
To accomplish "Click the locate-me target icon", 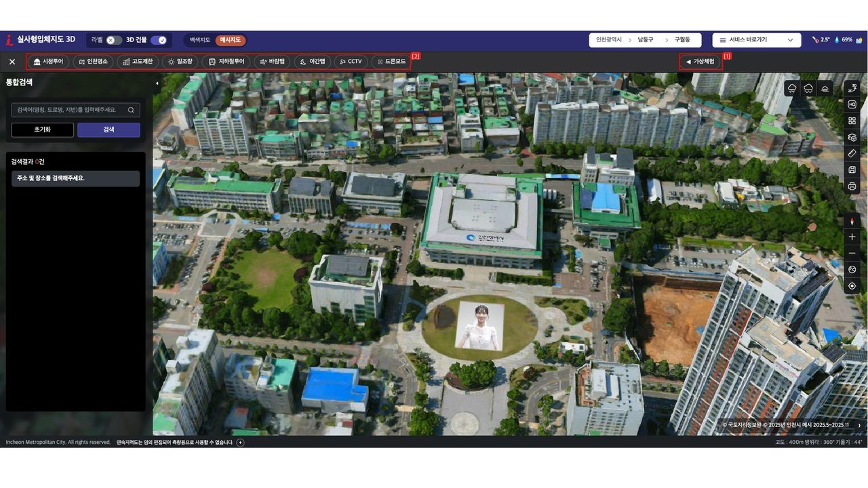I will point(852,286).
